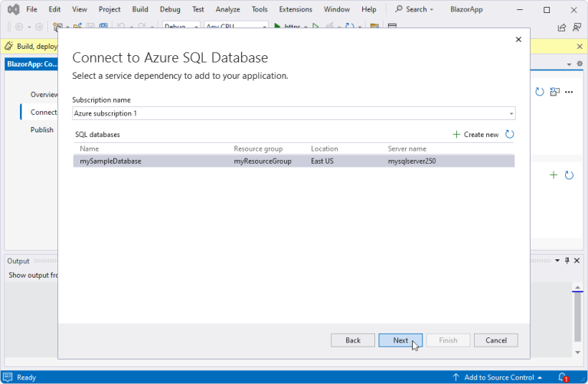Viewport: 588px width, 384px height.
Task: Click the Output panel scrollbar down arrow
Action: pyautogui.click(x=577, y=352)
